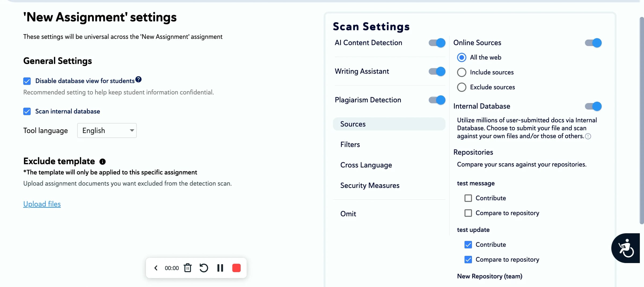The height and width of the screenshot is (287, 644).
Task: Turn off Plagiarism Detection
Action: 437,100
